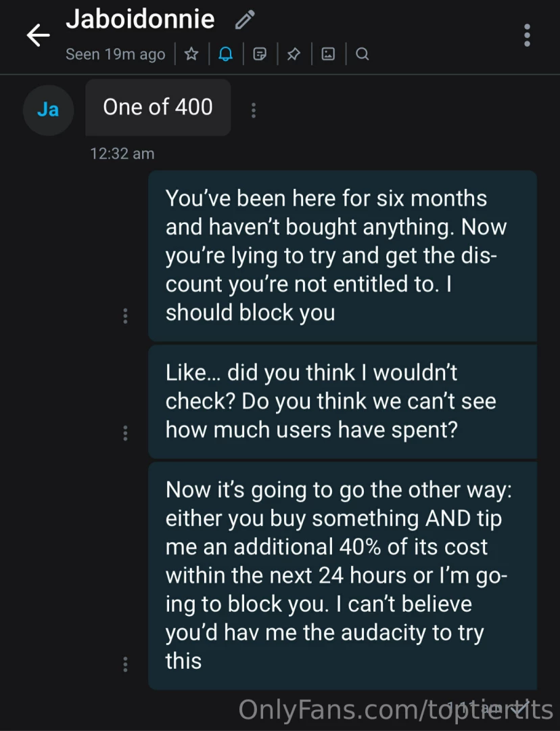Open Jaboidonnie's profile from name
Screen dimensions: 560x731
click(140, 20)
